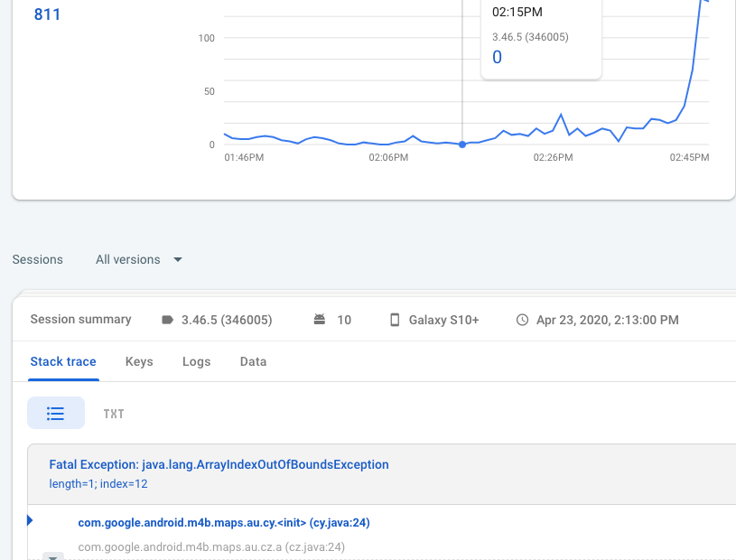Go to the Data tab
Image resolution: width=736 pixels, height=560 pixels.
click(x=253, y=361)
